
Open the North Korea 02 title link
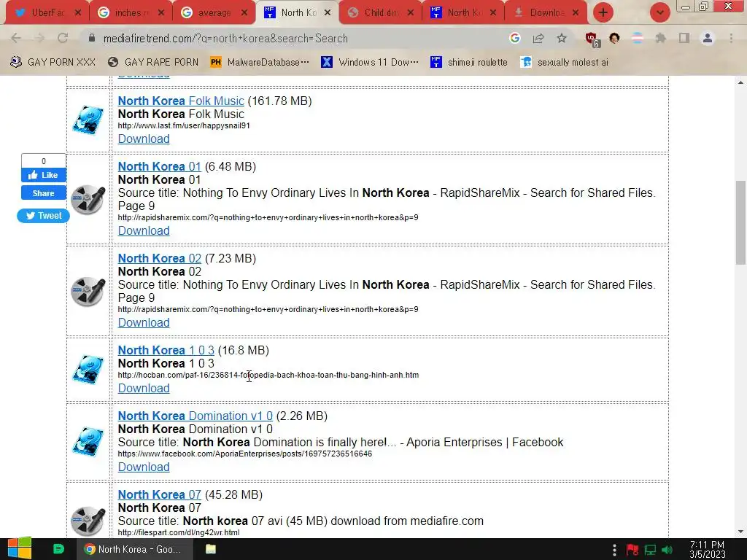pyautogui.click(x=160, y=259)
